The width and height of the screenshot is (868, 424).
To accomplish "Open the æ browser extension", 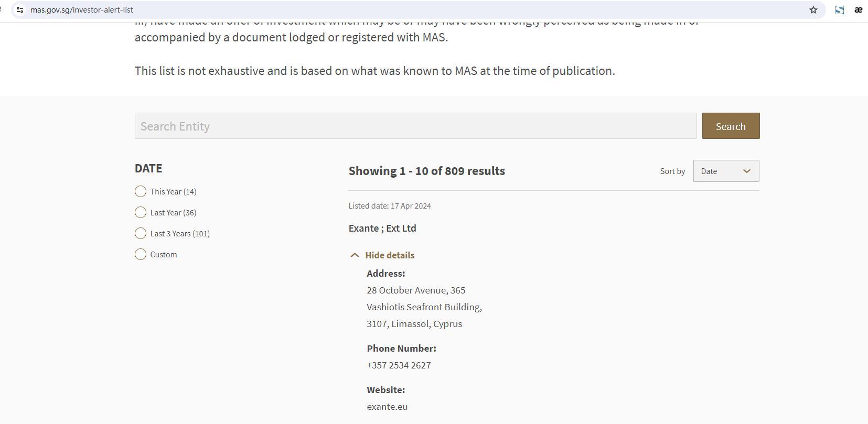I will [858, 10].
